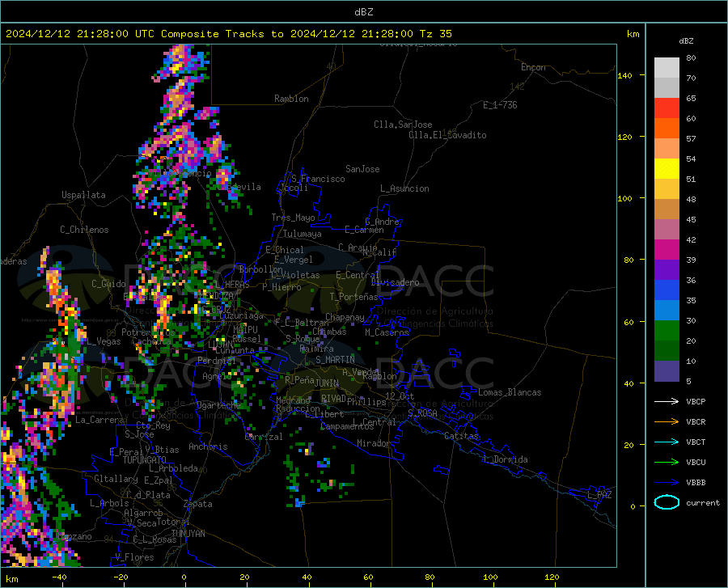The width and height of the screenshot is (728, 588).
Task: Click the 0 km horizontal axis tick
Action: [184, 577]
